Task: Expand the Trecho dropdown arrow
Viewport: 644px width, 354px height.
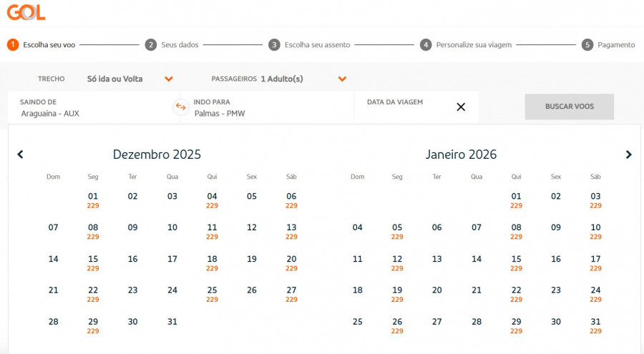Action: 169,79
